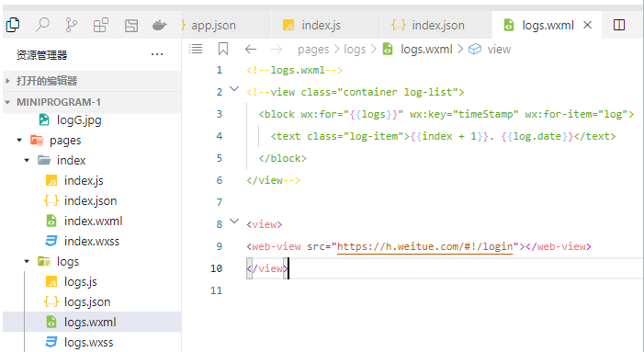Fold the code block at line 8
644x352 pixels.
tap(234, 221)
